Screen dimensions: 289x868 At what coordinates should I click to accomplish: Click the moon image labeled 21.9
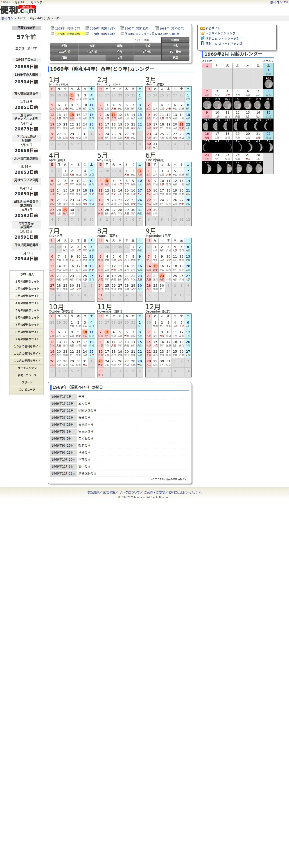207,126
